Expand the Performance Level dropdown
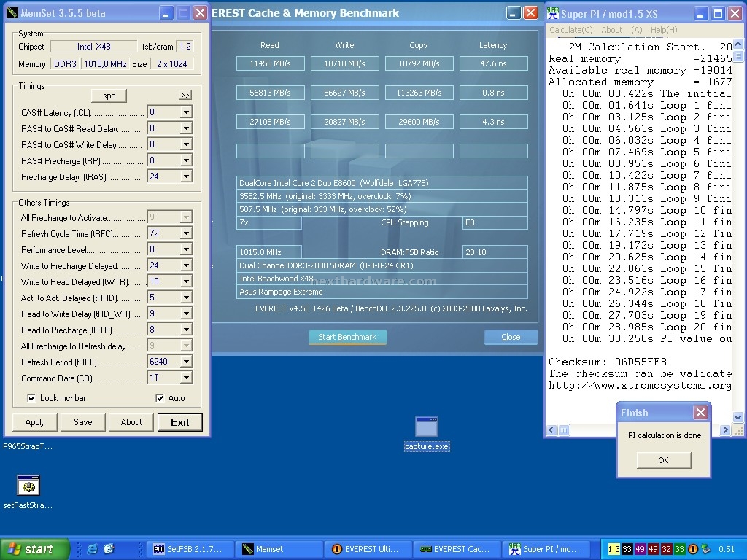Screen dimensions: 747x560 [186, 249]
